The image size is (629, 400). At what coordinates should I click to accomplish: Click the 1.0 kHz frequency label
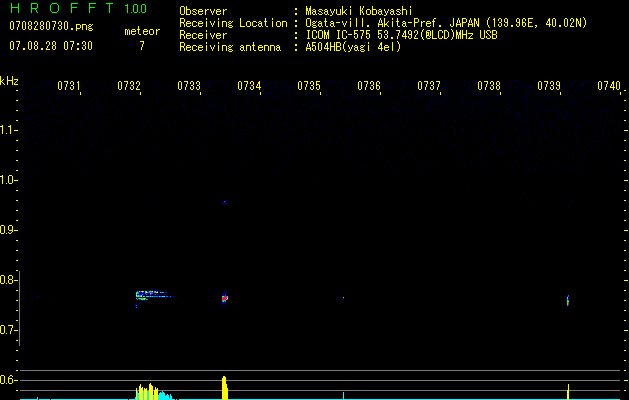[x=7, y=180]
